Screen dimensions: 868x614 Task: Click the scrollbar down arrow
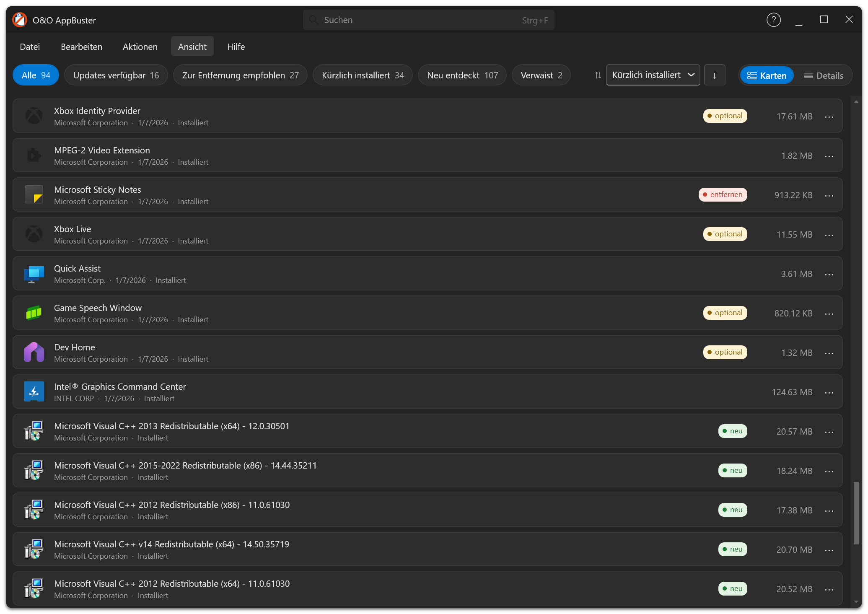(856, 602)
